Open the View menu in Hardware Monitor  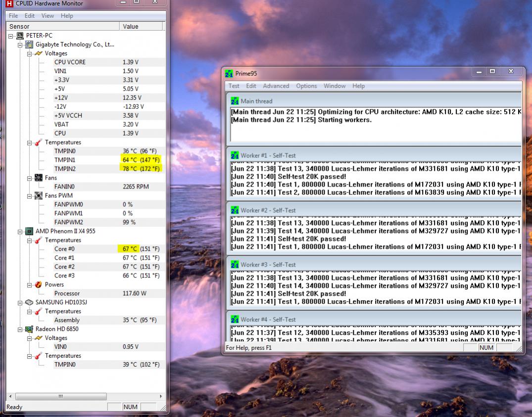click(x=48, y=16)
